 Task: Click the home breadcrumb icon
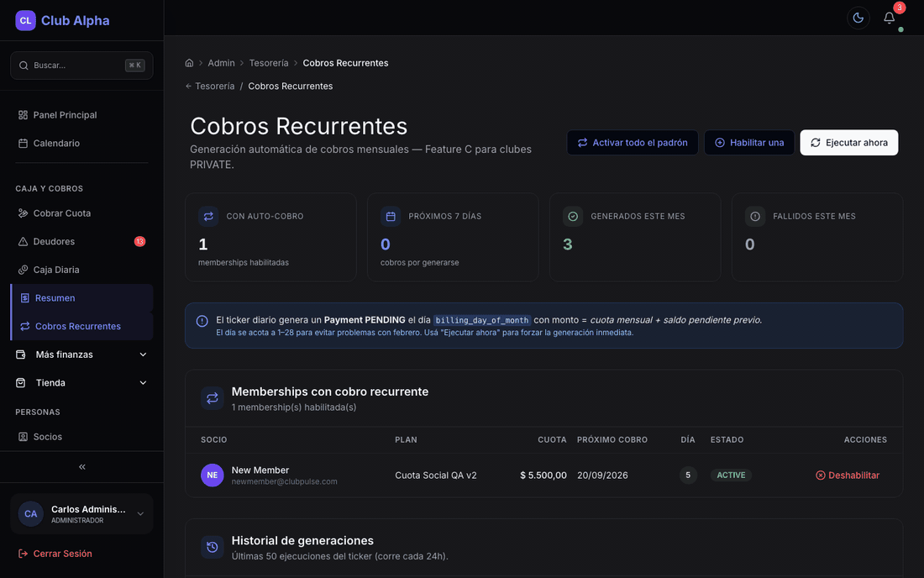(189, 63)
